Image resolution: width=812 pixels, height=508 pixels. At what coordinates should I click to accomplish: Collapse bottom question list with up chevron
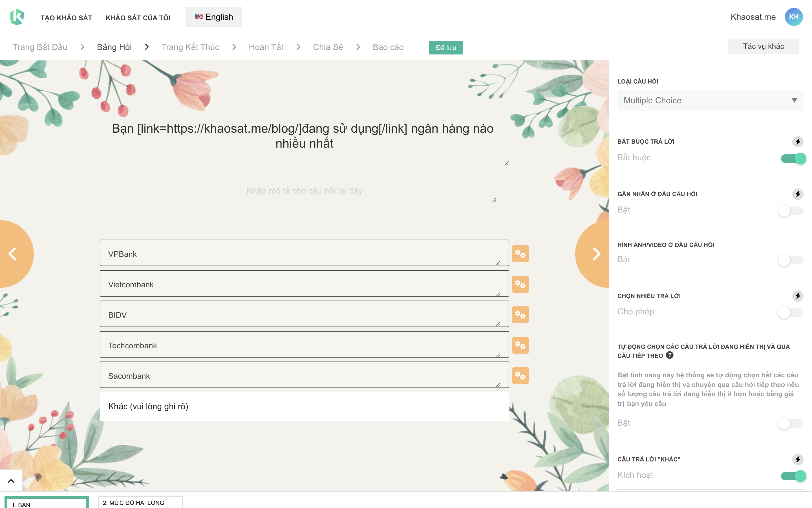tap(11, 481)
